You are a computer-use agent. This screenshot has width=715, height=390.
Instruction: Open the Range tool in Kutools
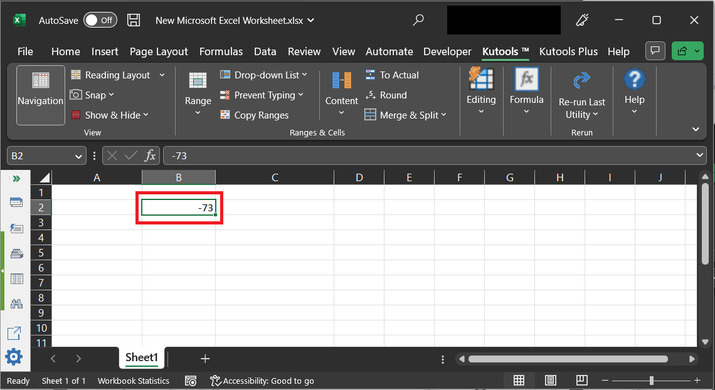point(198,94)
